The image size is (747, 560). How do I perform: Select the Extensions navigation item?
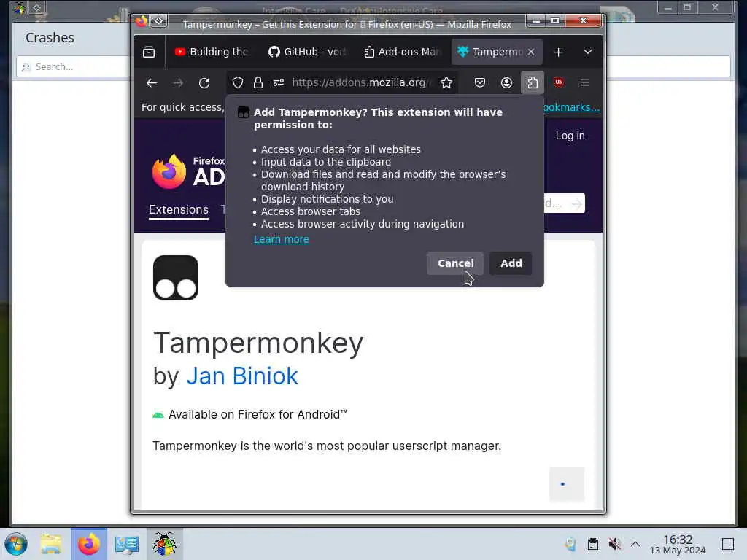[179, 210]
